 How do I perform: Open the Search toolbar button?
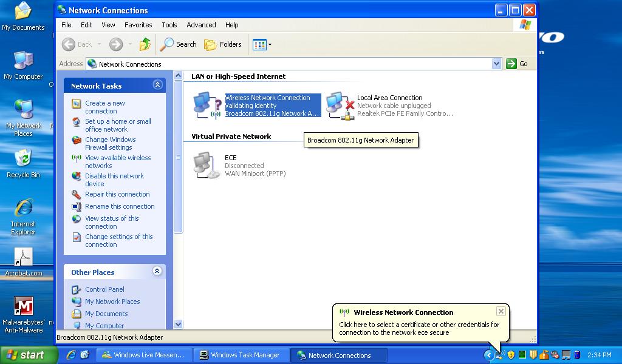(178, 44)
